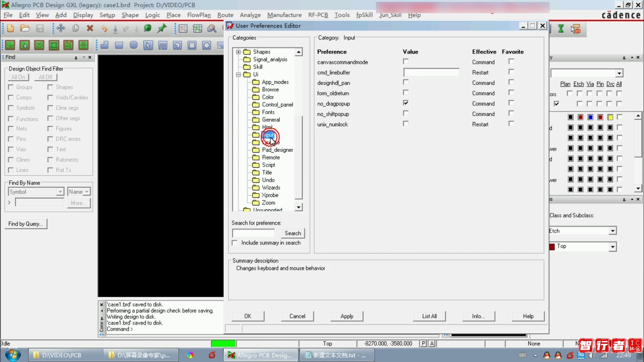This screenshot has width=644, height=362.
Task: Open the Symbol dropdown in Find By Name
Action: [60, 192]
